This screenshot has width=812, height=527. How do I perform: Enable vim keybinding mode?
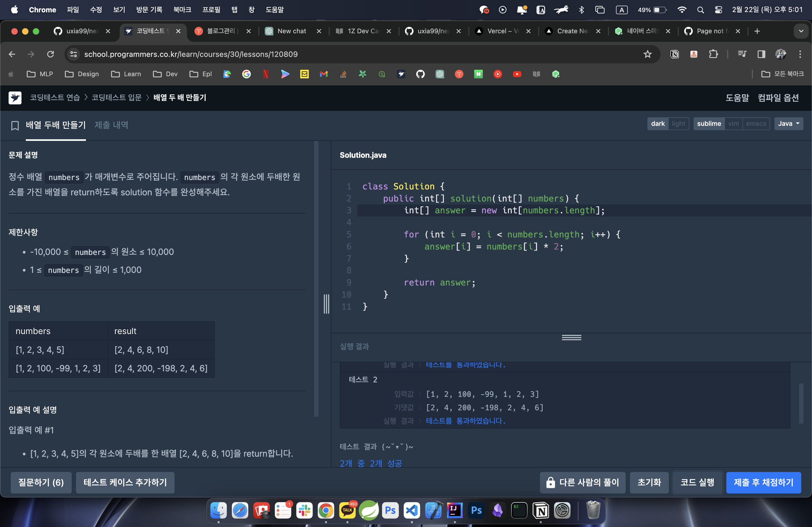733,123
